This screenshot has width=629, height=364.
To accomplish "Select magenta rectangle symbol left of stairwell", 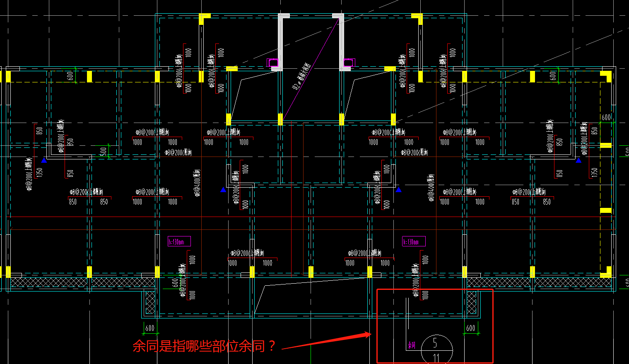I will (x=273, y=63).
